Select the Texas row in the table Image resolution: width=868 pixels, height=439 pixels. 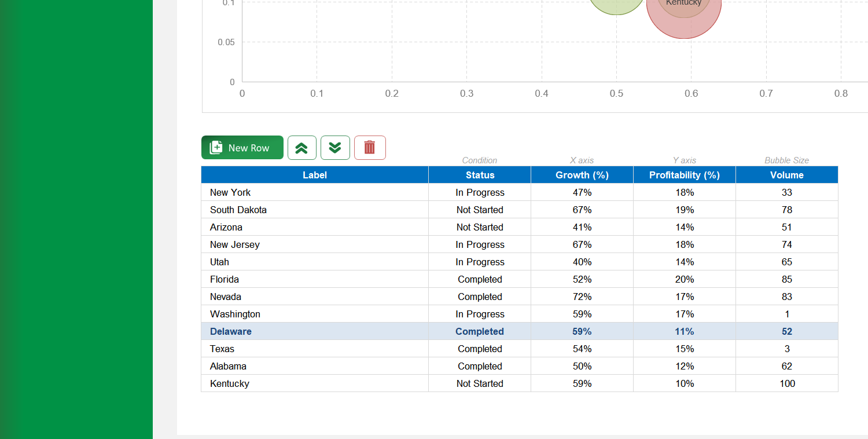tap(315, 349)
